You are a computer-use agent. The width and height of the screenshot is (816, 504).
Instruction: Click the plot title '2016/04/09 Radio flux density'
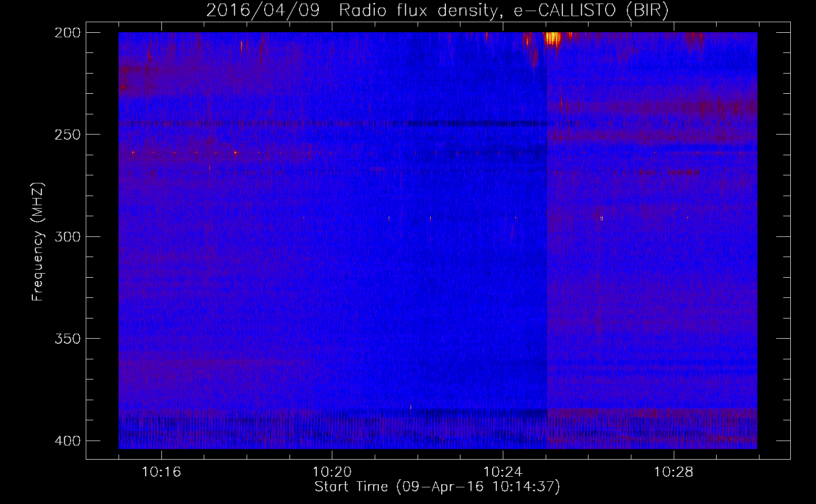tap(437, 10)
